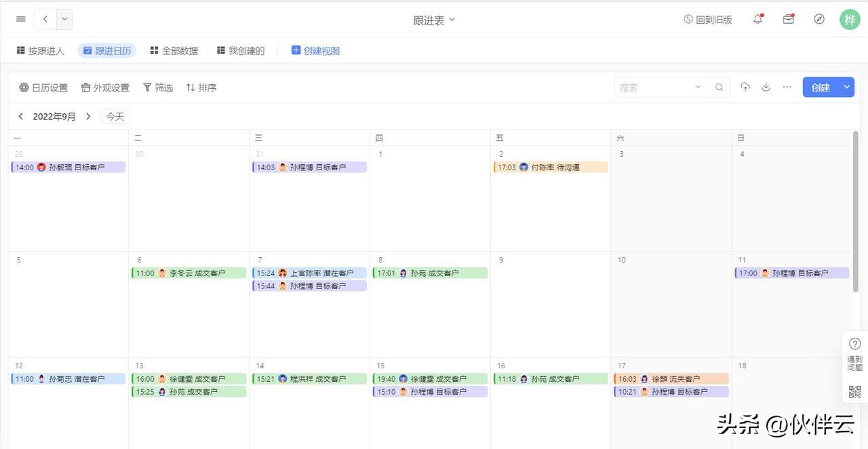
Task: Switch to 按跟进人 view tab
Action: tap(40, 51)
